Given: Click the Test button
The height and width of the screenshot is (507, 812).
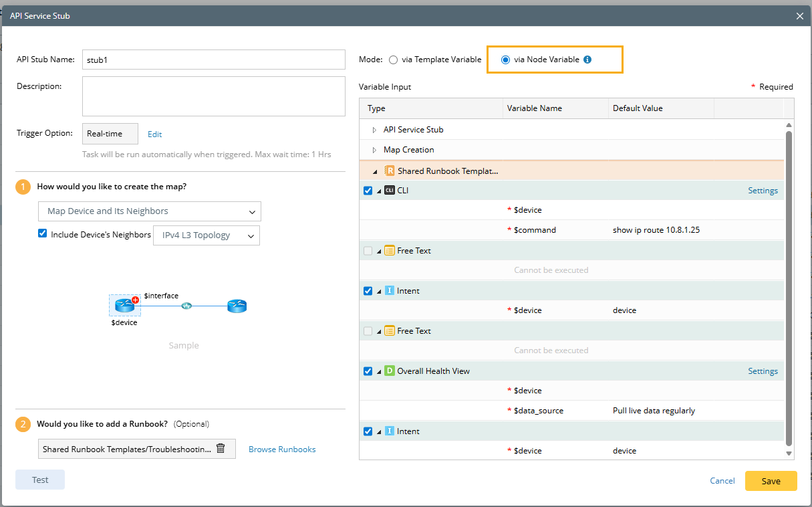Looking at the screenshot, I should coord(40,480).
